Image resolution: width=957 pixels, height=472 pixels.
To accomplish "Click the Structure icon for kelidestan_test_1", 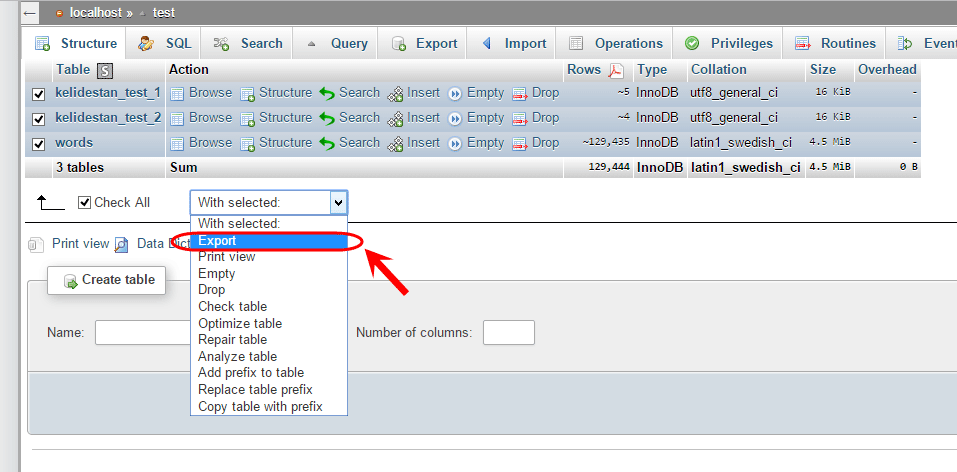I will coord(247,93).
